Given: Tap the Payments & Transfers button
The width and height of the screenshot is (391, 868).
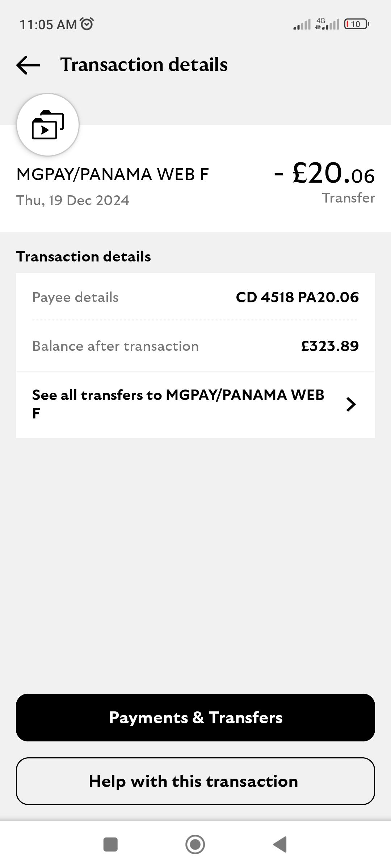Looking at the screenshot, I should click(195, 718).
